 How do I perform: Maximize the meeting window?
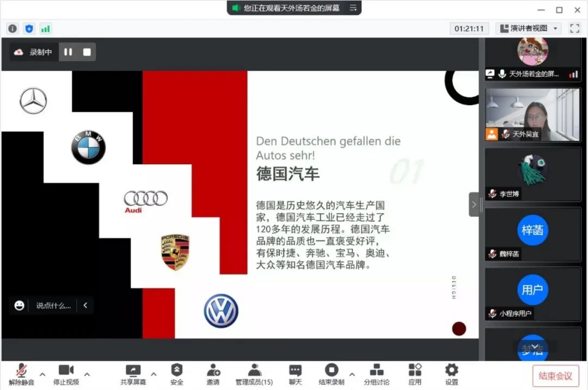[x=559, y=10]
